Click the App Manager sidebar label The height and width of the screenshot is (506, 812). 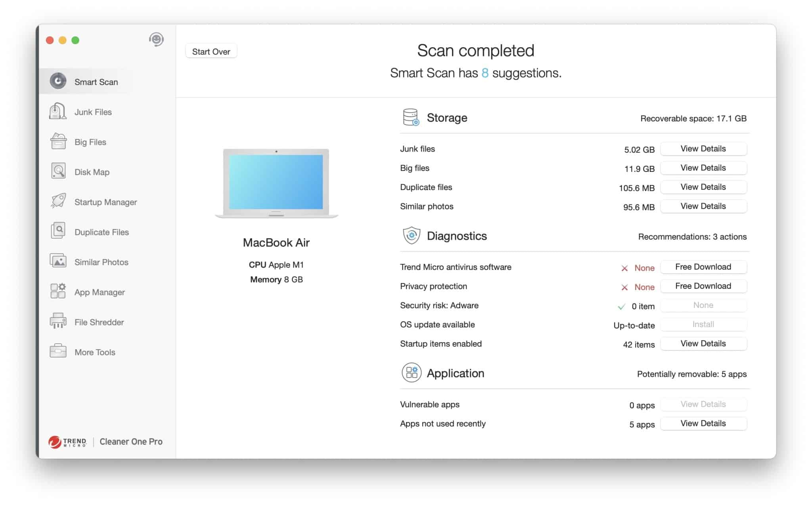100,292
